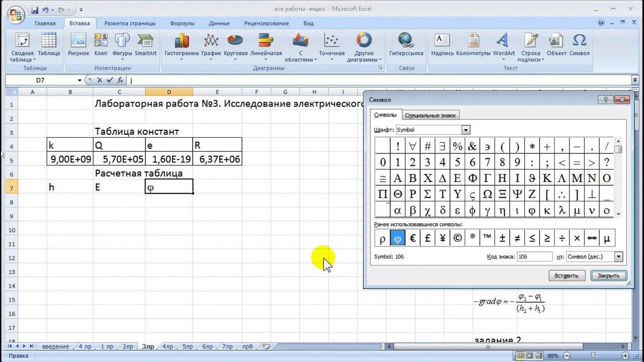The height and width of the screenshot is (362, 644).
Task: Switch to the 4лр sheet tab
Action: click(x=167, y=346)
